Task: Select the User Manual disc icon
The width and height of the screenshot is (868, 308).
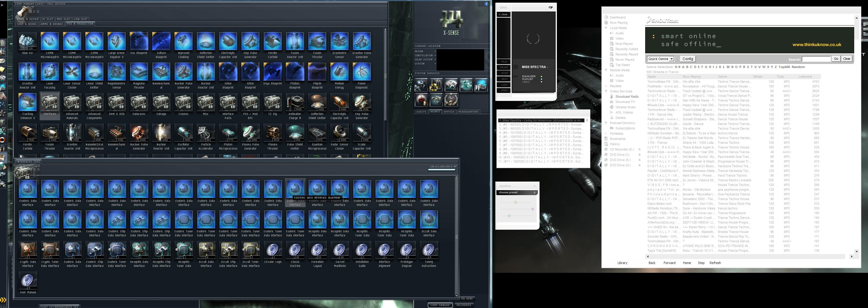Action: coord(28,280)
